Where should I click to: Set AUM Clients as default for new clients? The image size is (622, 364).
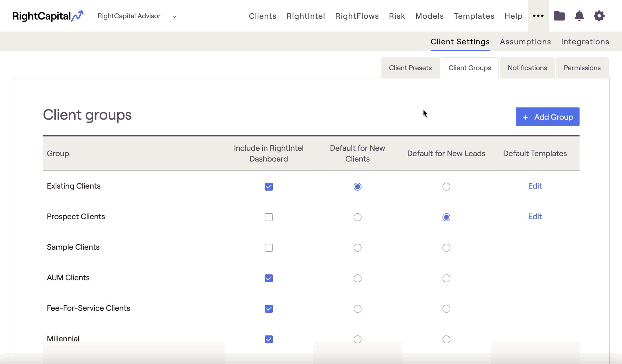point(357,278)
